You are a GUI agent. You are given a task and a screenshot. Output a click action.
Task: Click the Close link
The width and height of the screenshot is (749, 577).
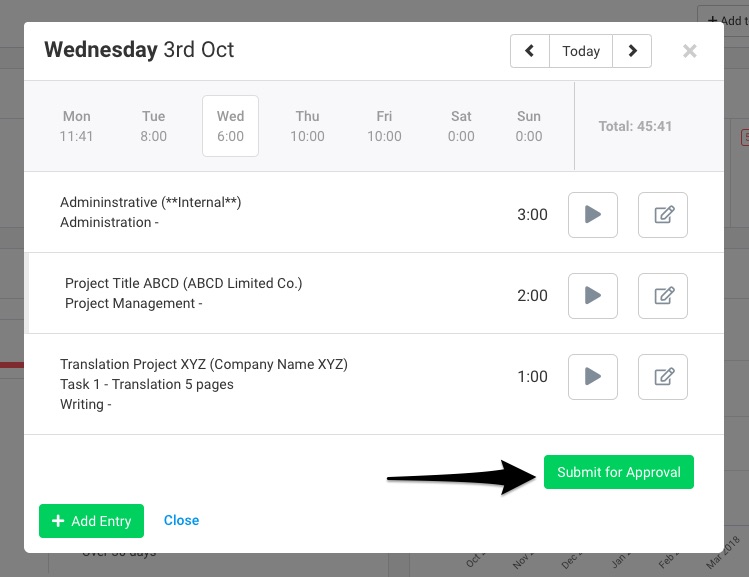pos(182,520)
